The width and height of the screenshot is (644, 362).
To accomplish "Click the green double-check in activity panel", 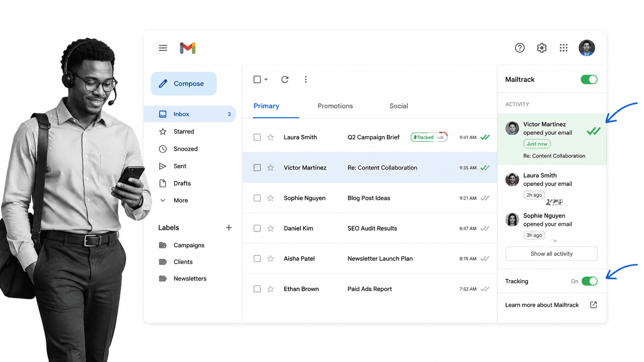I will click(594, 132).
